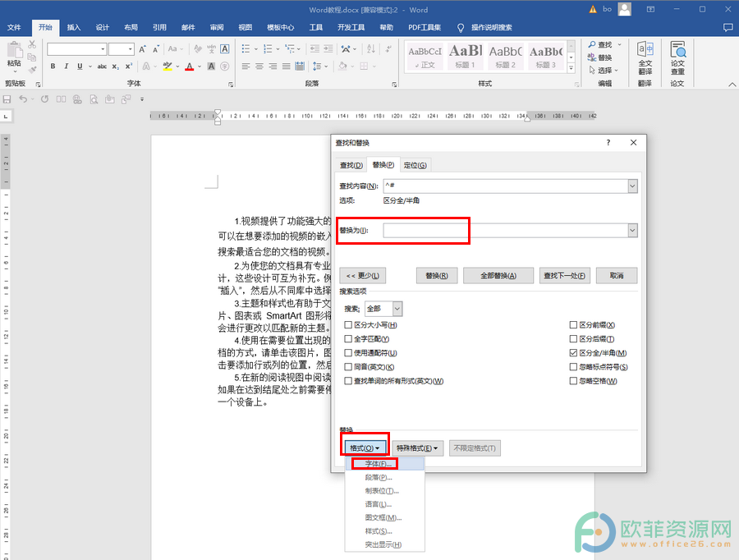Align text left in paragraph group
The height and width of the screenshot is (560, 739).
click(246, 67)
